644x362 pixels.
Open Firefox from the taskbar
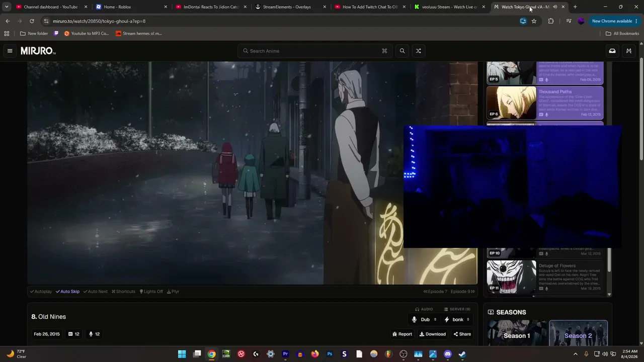click(315, 354)
